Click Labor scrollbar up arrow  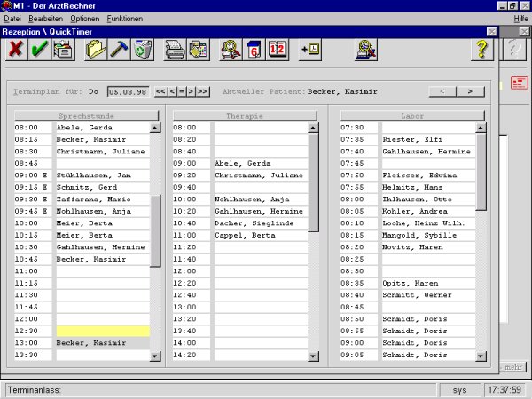tap(481, 128)
